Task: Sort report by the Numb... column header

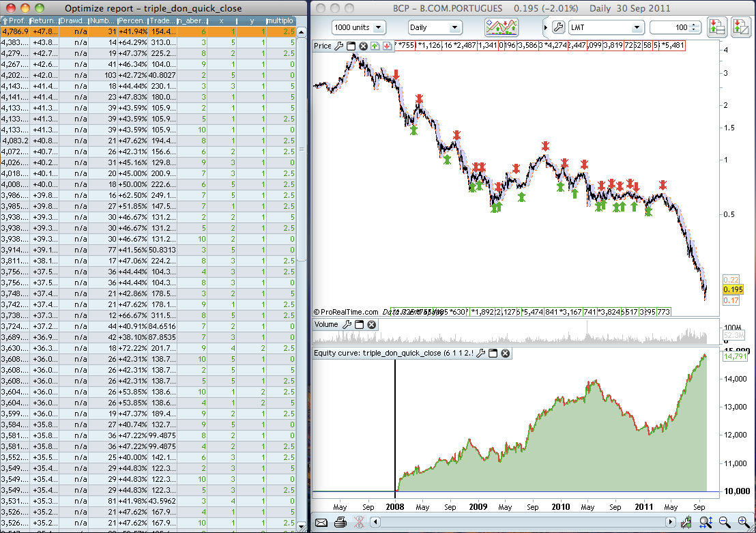Action: (103, 20)
